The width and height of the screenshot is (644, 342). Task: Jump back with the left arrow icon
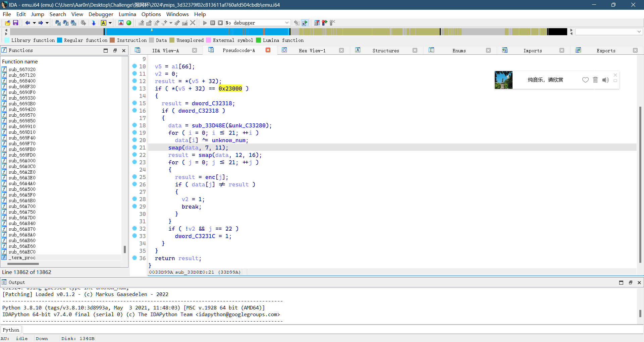(28, 23)
